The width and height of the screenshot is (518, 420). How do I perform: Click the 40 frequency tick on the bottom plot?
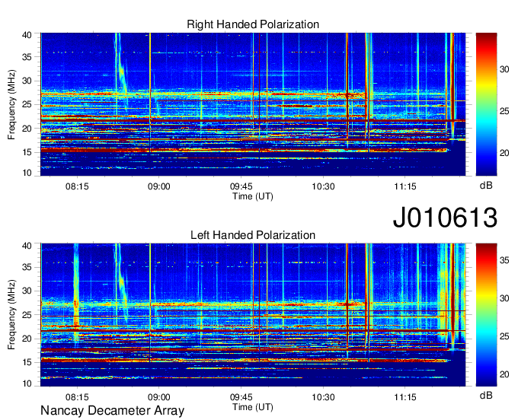coord(27,246)
